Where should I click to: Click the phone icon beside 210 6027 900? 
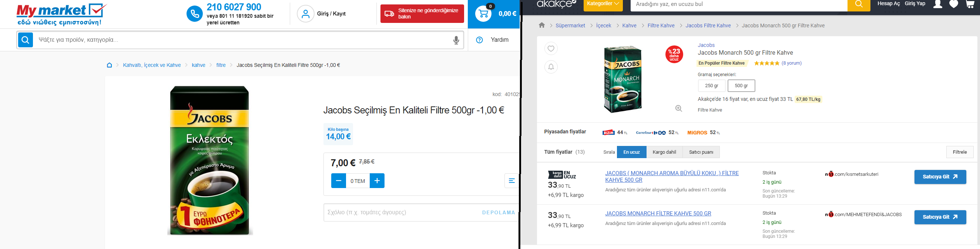[x=194, y=14]
